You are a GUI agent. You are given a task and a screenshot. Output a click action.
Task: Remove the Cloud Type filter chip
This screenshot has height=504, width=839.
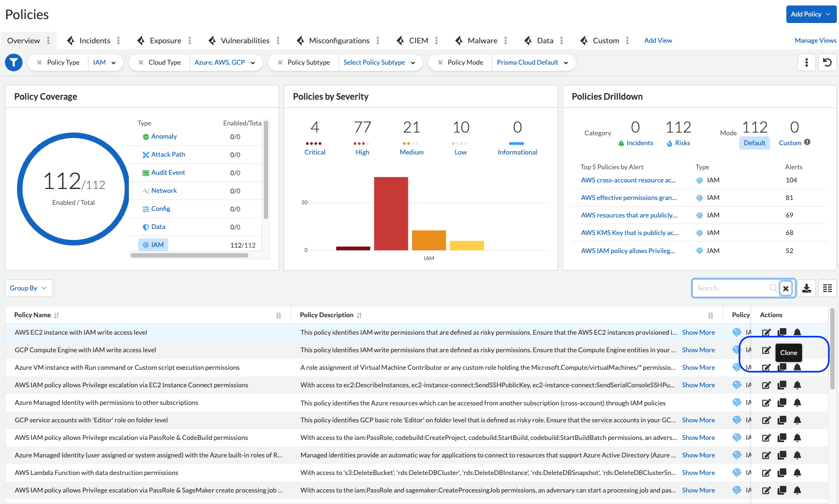[141, 62]
